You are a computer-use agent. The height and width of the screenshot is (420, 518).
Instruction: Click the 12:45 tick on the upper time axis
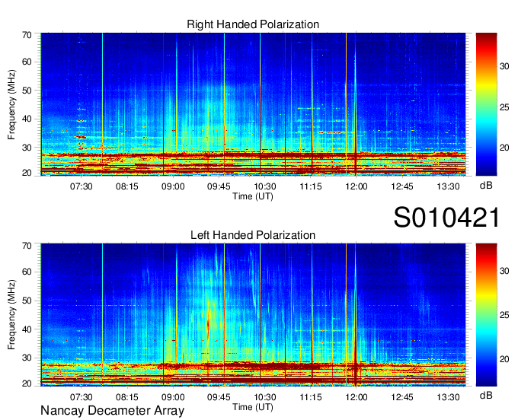[x=402, y=186]
